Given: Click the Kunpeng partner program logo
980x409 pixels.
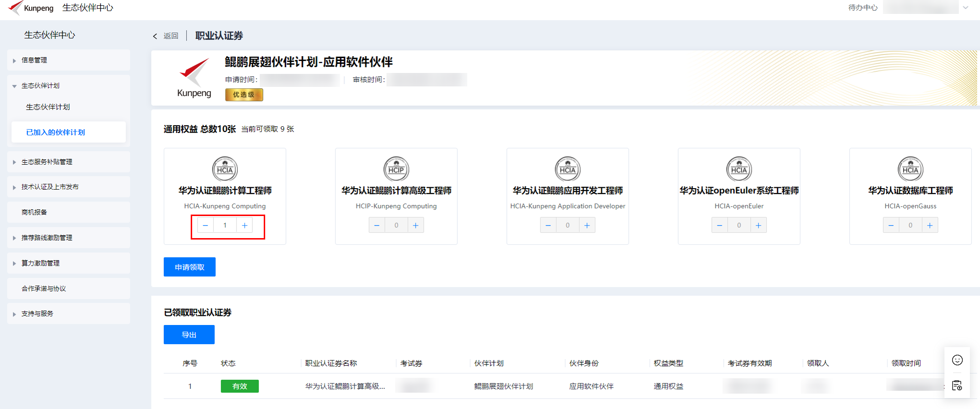Looking at the screenshot, I should pyautogui.click(x=194, y=78).
